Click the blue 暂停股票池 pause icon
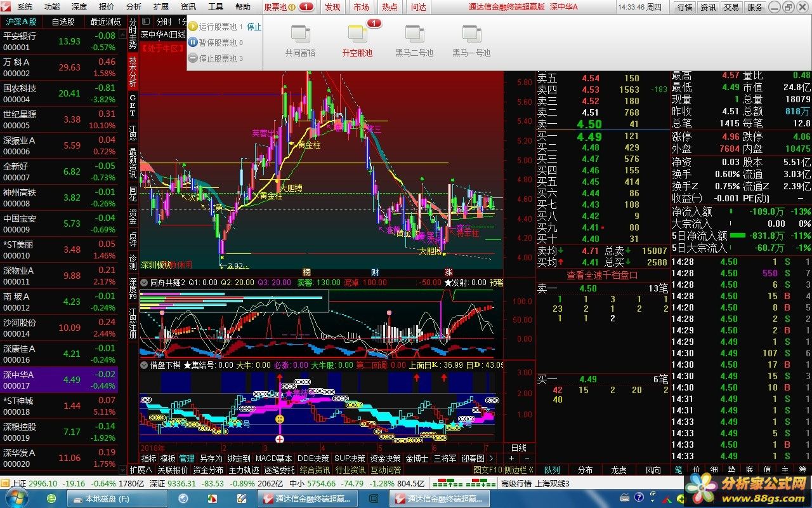 pos(193,43)
